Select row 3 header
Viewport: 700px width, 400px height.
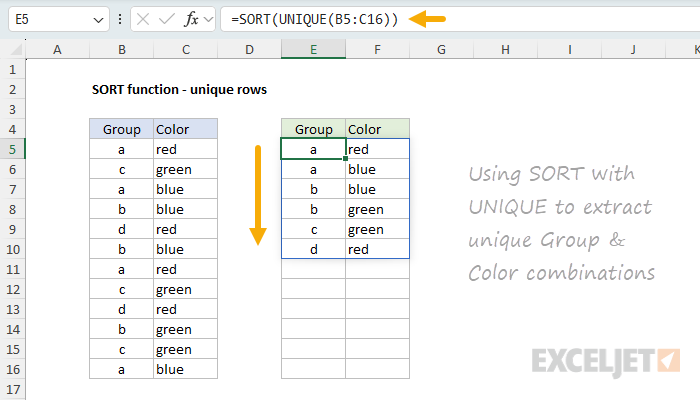pyautogui.click(x=12, y=109)
